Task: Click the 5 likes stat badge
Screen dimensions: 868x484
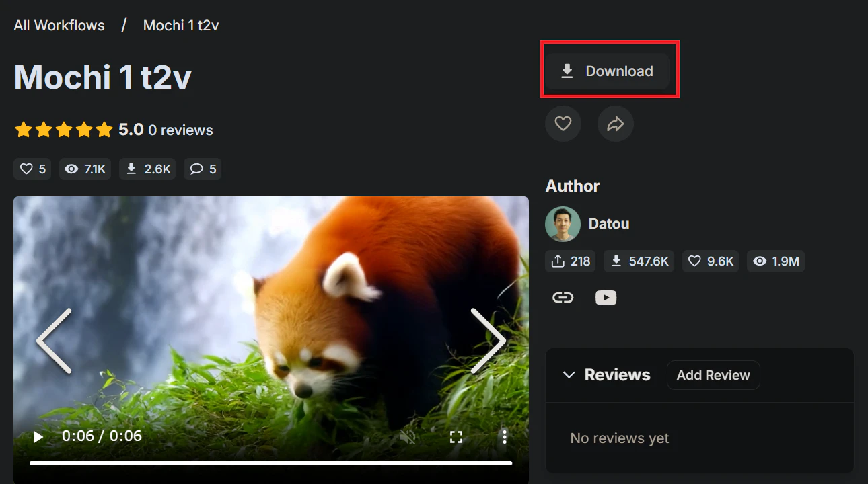Action: 33,169
